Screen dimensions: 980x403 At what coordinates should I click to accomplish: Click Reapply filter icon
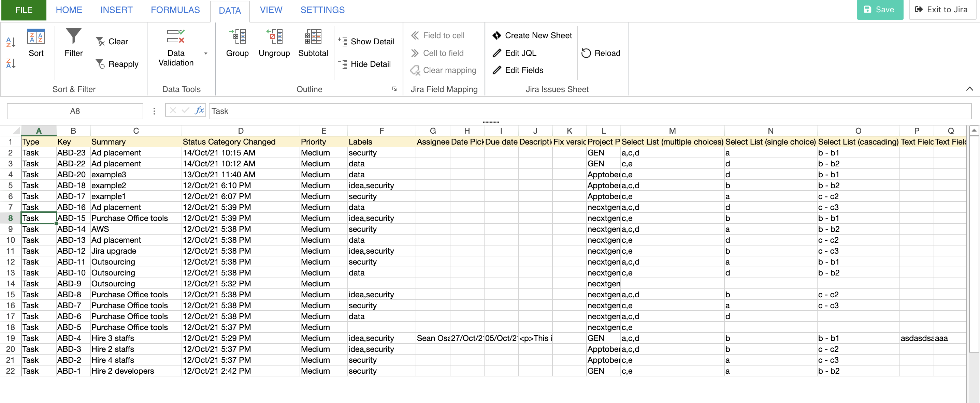pos(100,64)
